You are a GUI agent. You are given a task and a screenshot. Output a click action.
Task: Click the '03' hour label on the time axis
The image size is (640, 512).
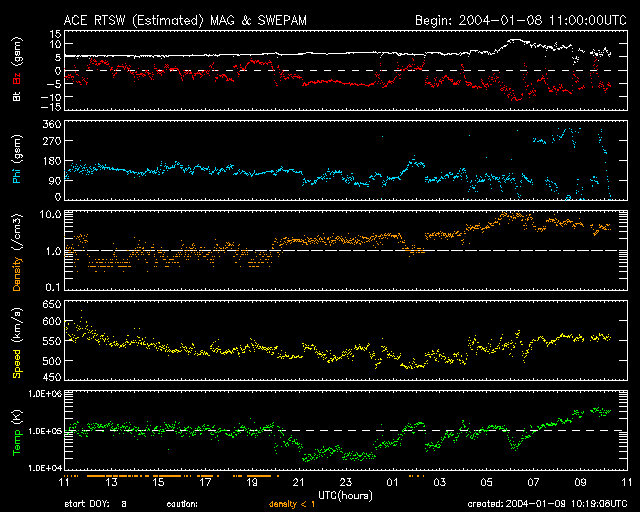point(440,483)
